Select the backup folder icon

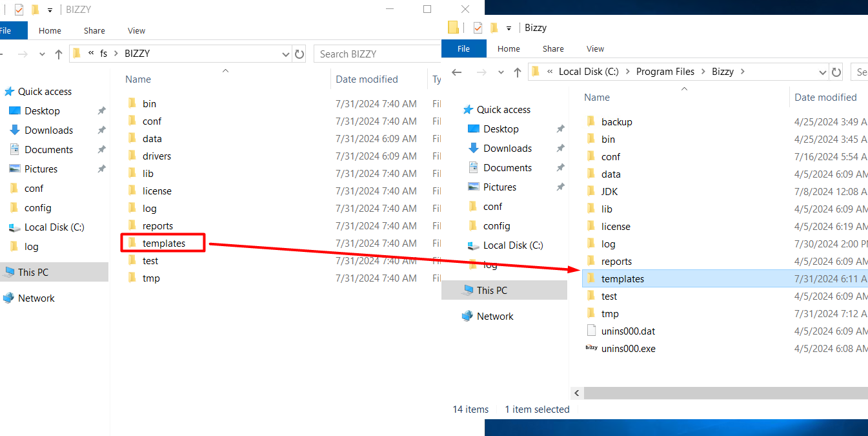point(590,121)
